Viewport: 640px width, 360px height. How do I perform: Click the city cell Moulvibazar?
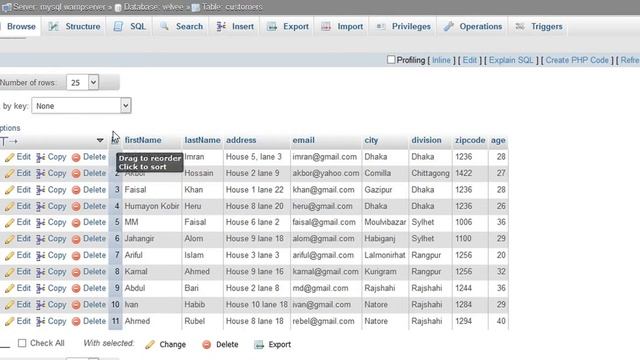pyautogui.click(x=385, y=222)
